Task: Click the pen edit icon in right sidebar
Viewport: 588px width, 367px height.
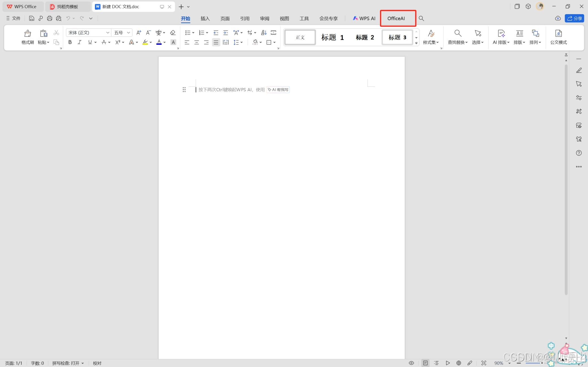Action: point(579,70)
